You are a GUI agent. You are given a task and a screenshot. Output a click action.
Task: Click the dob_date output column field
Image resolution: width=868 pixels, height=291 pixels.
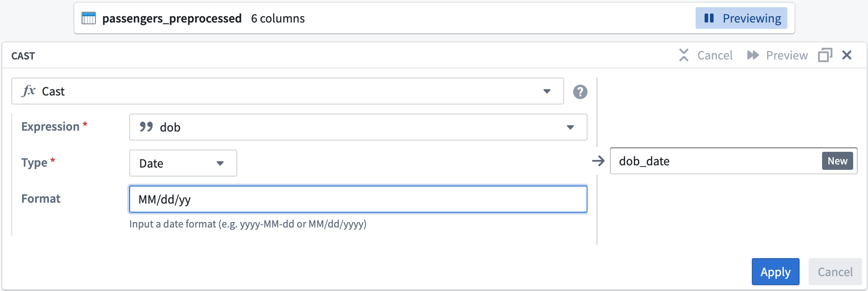[x=716, y=161]
